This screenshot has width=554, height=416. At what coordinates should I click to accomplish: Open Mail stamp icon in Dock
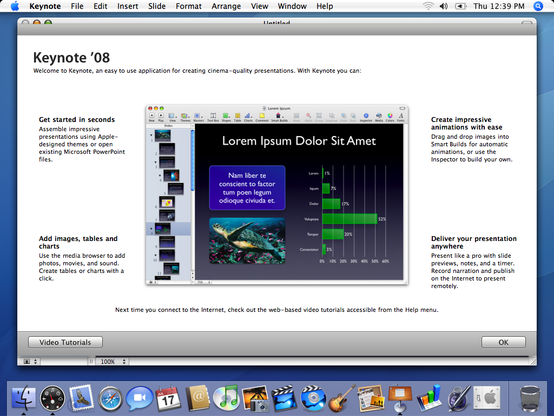(x=82, y=398)
